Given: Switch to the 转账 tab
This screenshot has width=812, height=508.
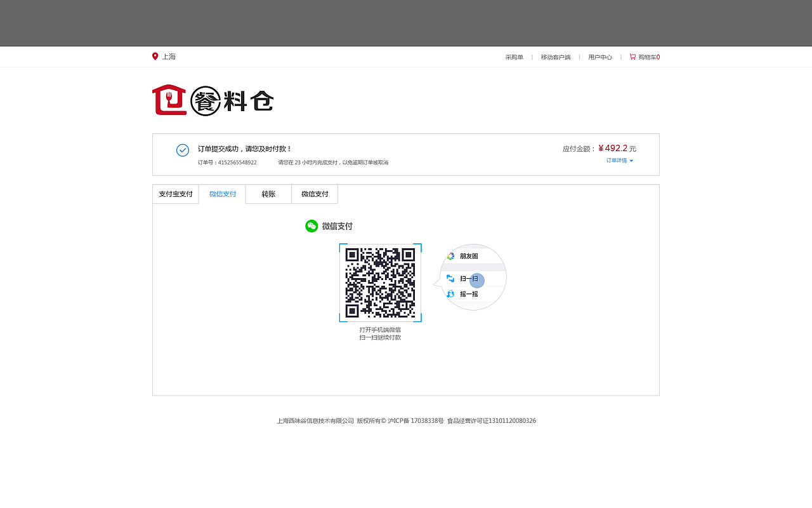Looking at the screenshot, I should tap(268, 194).
